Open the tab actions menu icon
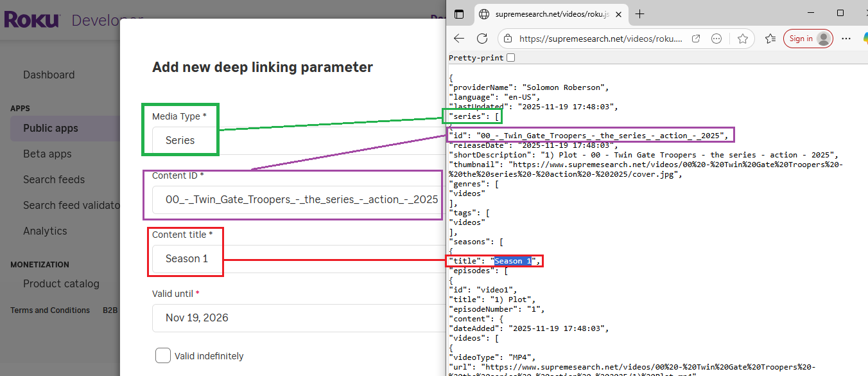Image resolution: width=868 pixels, height=376 pixels. click(x=458, y=14)
